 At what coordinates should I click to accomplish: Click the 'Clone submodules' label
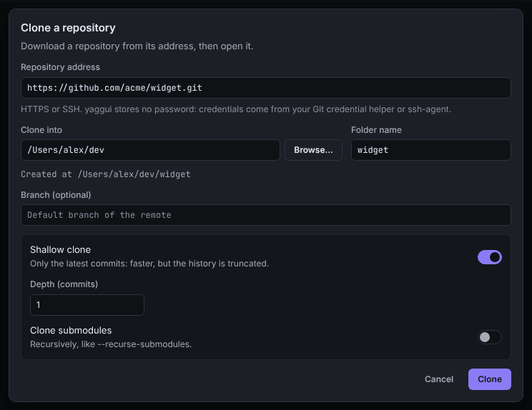[71, 331]
